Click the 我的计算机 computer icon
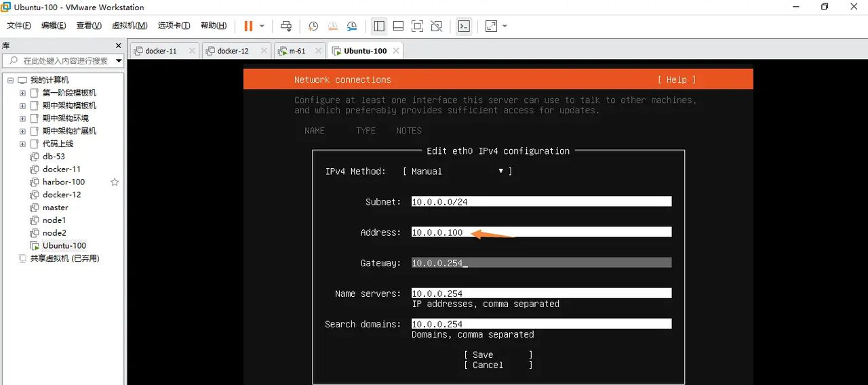 22,80
